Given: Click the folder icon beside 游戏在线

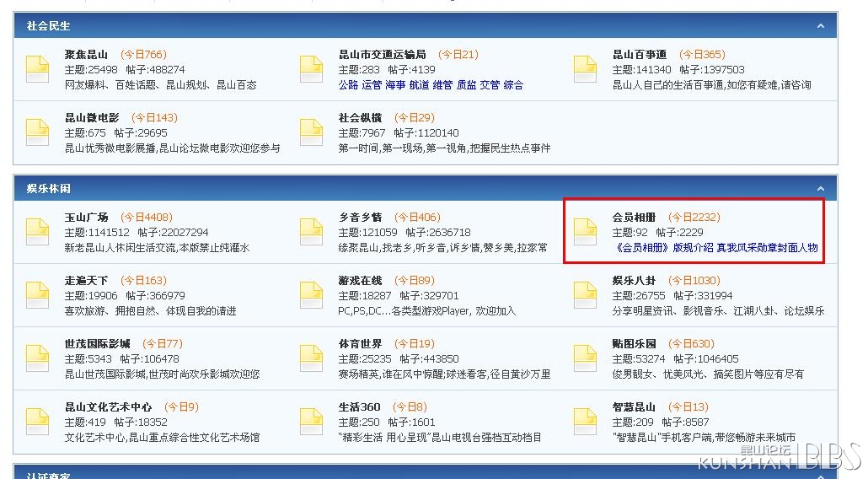Looking at the screenshot, I should [x=311, y=295].
